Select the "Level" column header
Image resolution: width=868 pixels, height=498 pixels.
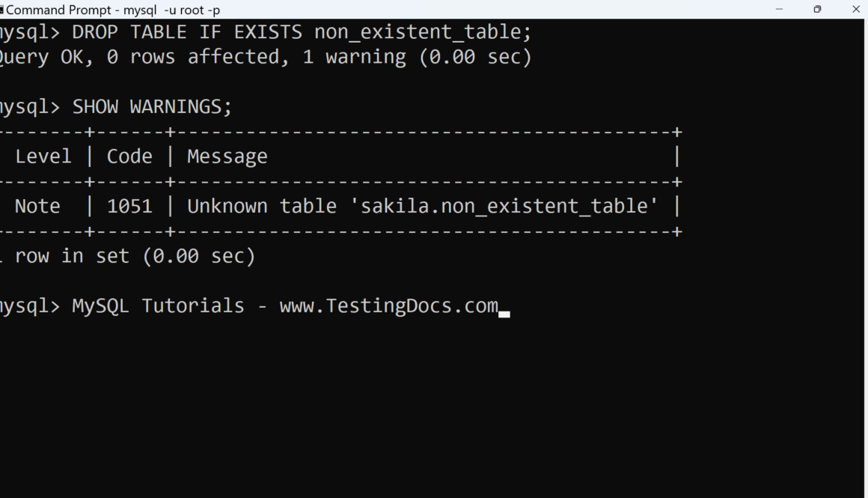[43, 157]
